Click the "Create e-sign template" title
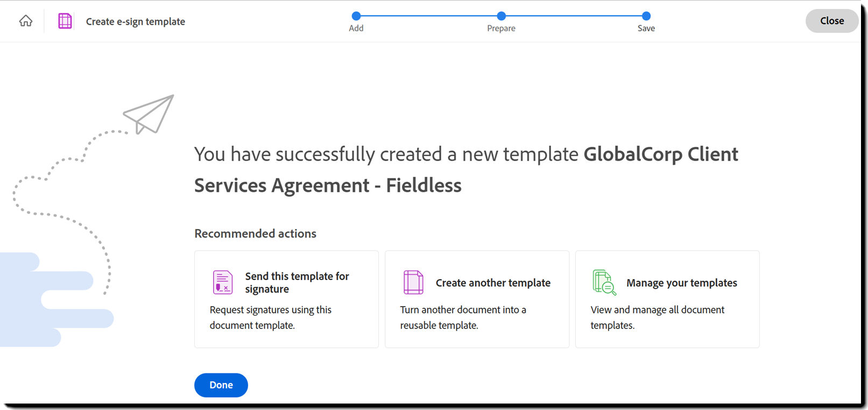Image resolution: width=868 pixels, height=410 pixels. (x=136, y=22)
